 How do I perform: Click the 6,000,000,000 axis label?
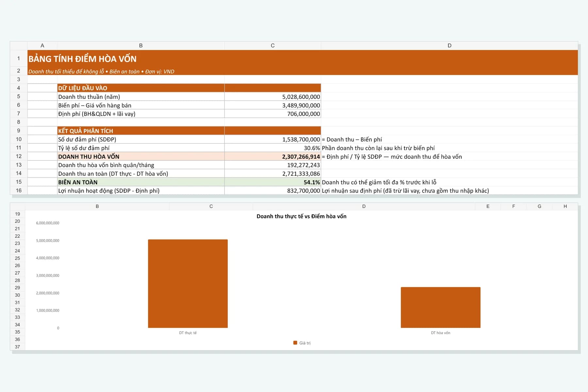coord(48,223)
